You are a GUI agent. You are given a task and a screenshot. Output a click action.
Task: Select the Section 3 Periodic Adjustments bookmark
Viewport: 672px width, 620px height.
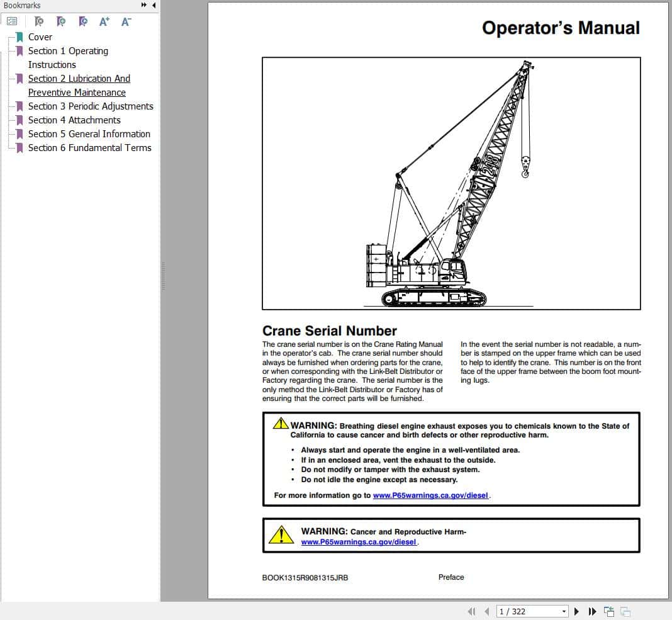click(x=91, y=106)
